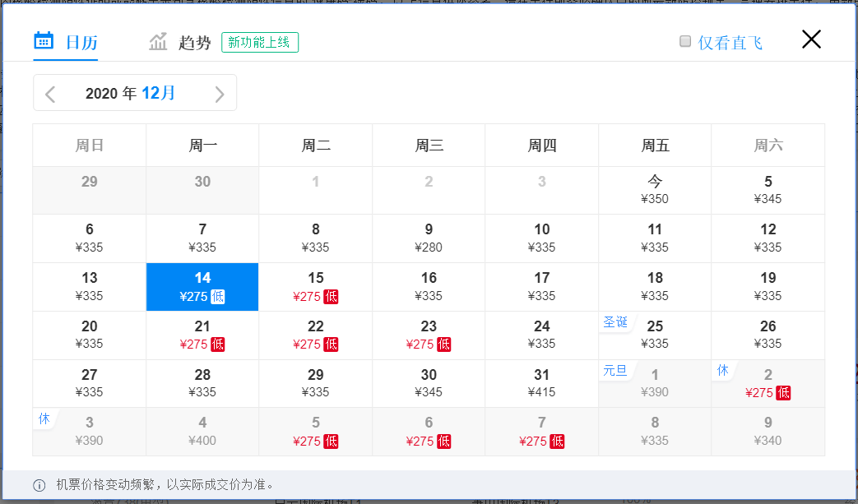The width and height of the screenshot is (858, 504).
Task: Select January 3 priced ¥390
Action: pos(89,432)
